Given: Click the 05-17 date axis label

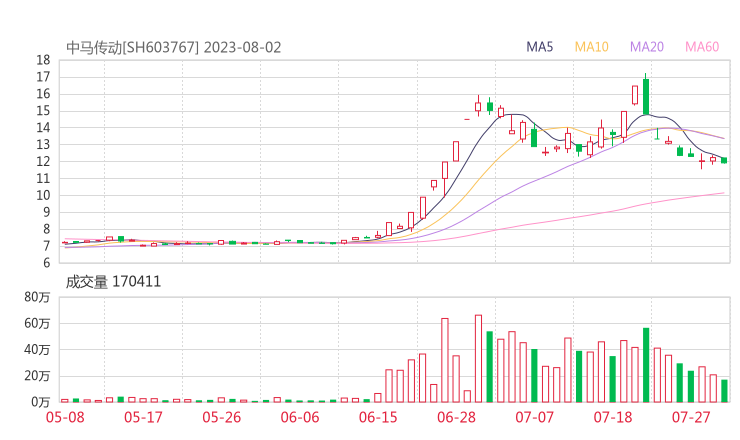Looking at the screenshot, I should (143, 417).
